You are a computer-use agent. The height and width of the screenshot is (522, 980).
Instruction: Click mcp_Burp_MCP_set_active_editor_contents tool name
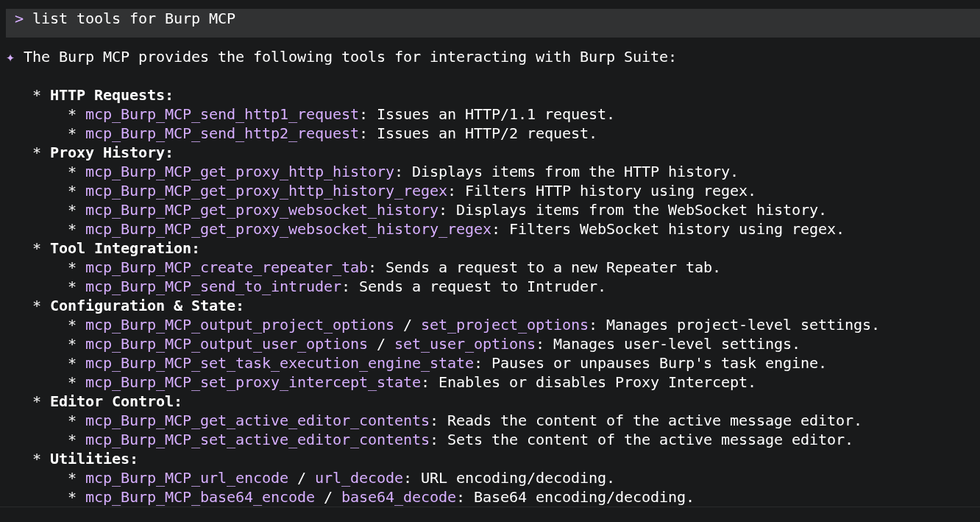[x=258, y=440]
